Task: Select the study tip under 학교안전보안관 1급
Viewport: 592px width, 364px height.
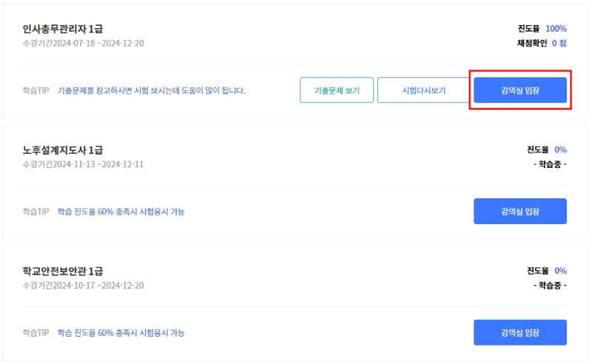Action: (x=121, y=333)
